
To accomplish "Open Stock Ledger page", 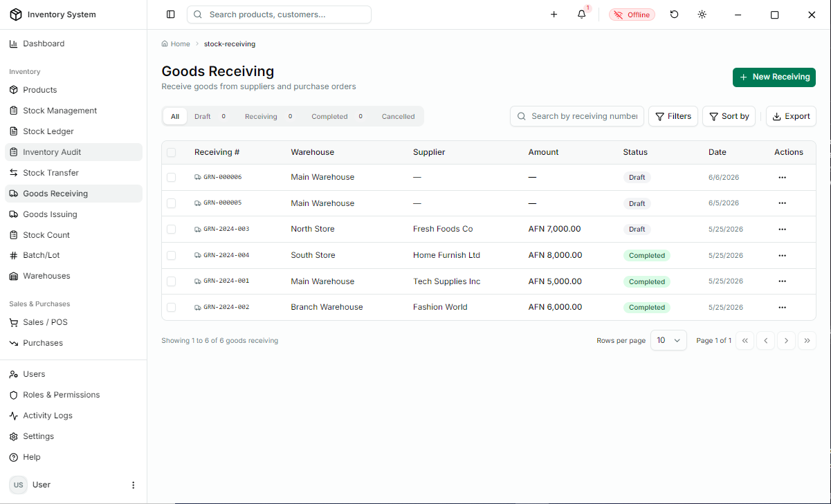I will (x=73, y=131).
